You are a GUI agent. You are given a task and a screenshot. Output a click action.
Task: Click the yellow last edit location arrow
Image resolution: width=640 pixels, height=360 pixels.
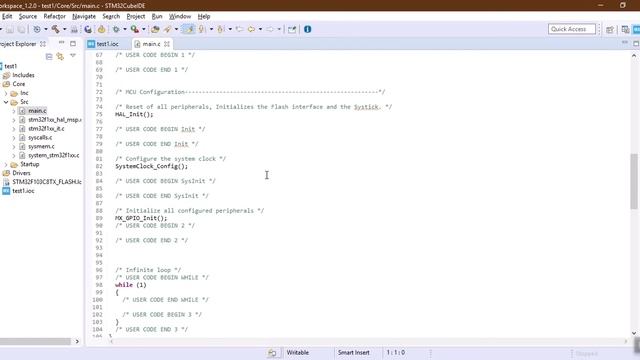coord(251,29)
